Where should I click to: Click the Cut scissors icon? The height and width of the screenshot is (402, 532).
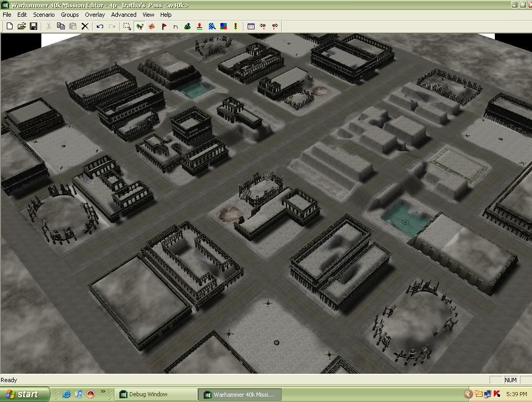coord(49,26)
